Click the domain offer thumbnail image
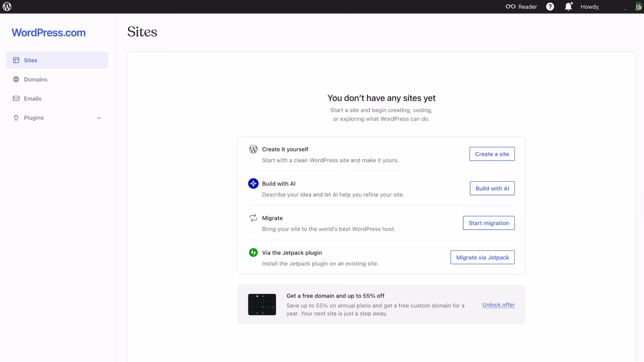Image resolution: width=644 pixels, height=362 pixels. [262, 305]
